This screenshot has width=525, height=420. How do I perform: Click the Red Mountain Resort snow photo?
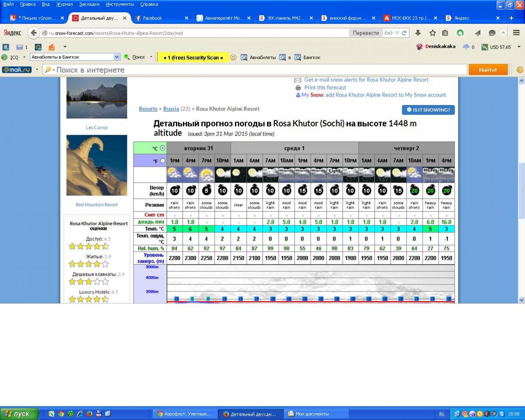pyautogui.click(x=97, y=165)
